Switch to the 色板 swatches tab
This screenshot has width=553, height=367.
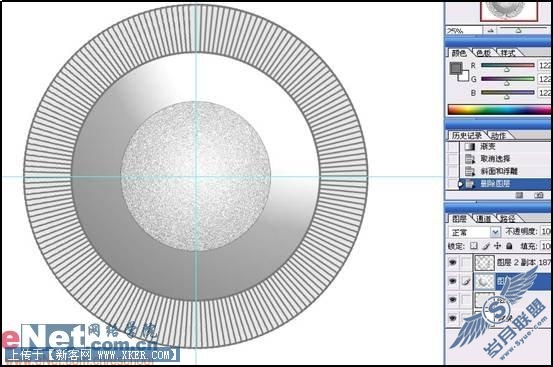pos(483,53)
